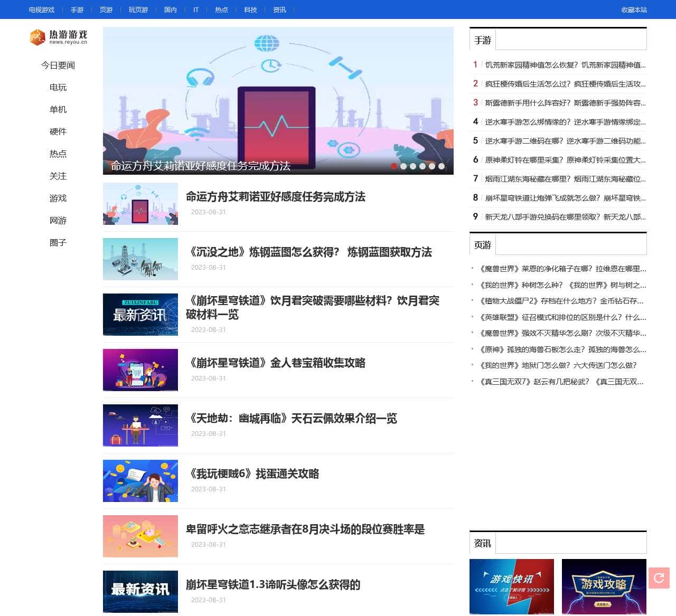Screen dimensions: 676x616
Task: Open thumbnail for 谛听头像 article
Action: click(140, 592)
